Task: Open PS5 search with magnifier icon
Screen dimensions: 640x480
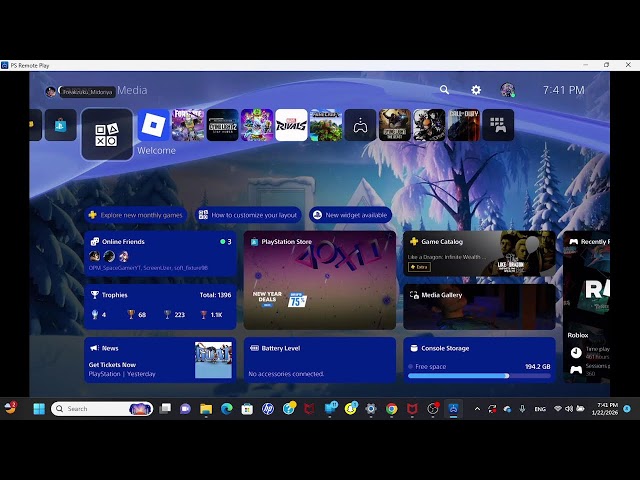Action: [x=444, y=90]
